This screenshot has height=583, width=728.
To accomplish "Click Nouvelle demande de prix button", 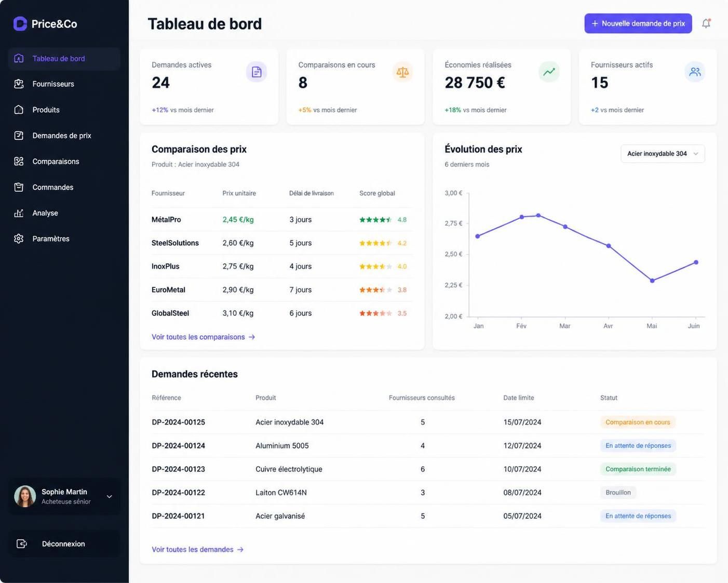I will (638, 23).
